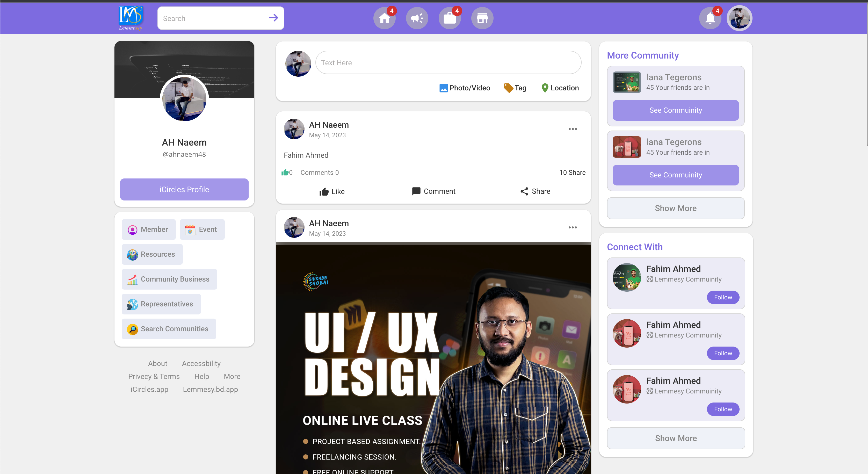The width and height of the screenshot is (868, 474).
Task: View the green thumbs-up like count
Action: pyautogui.click(x=287, y=173)
